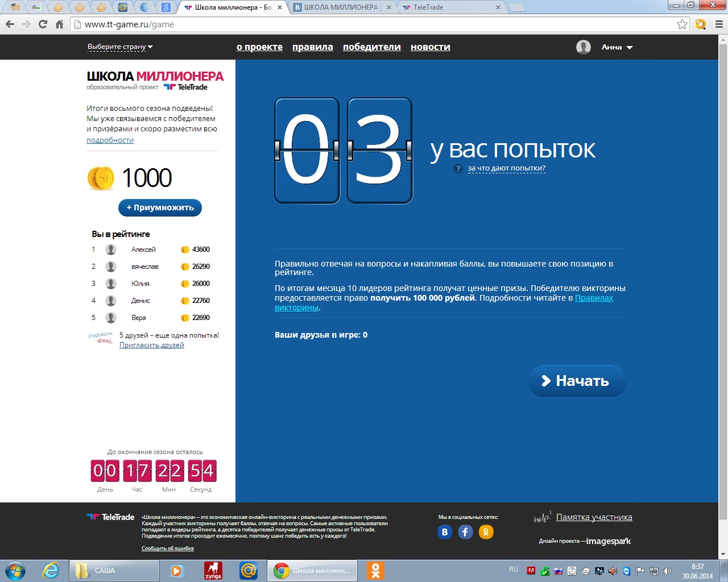The height and width of the screenshot is (582, 728).
Task: Click the Вы в рейтинге heading
Action: click(121, 234)
